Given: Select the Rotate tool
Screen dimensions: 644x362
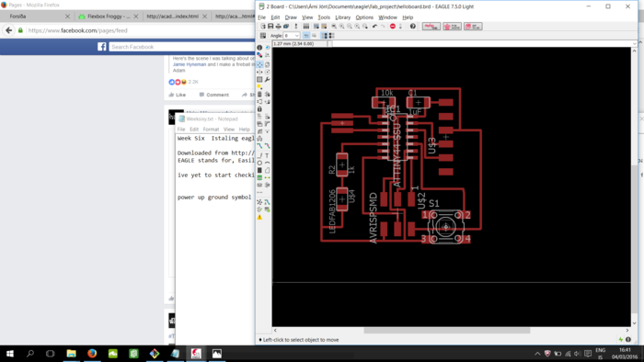Looking at the screenshot, I should pyautogui.click(x=268, y=72).
